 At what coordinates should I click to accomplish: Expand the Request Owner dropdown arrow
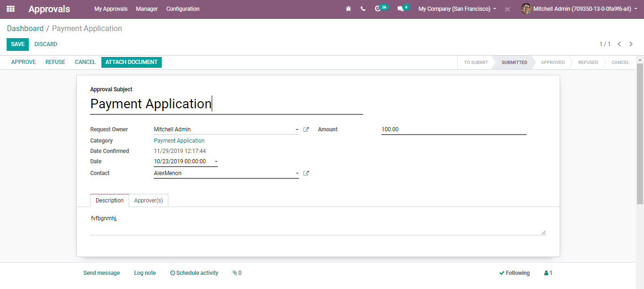point(297,129)
